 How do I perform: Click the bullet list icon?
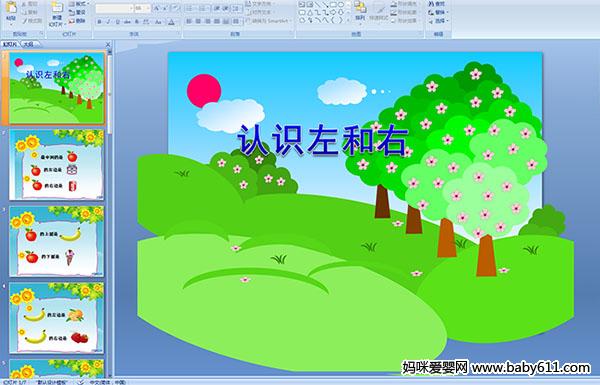pos(190,8)
